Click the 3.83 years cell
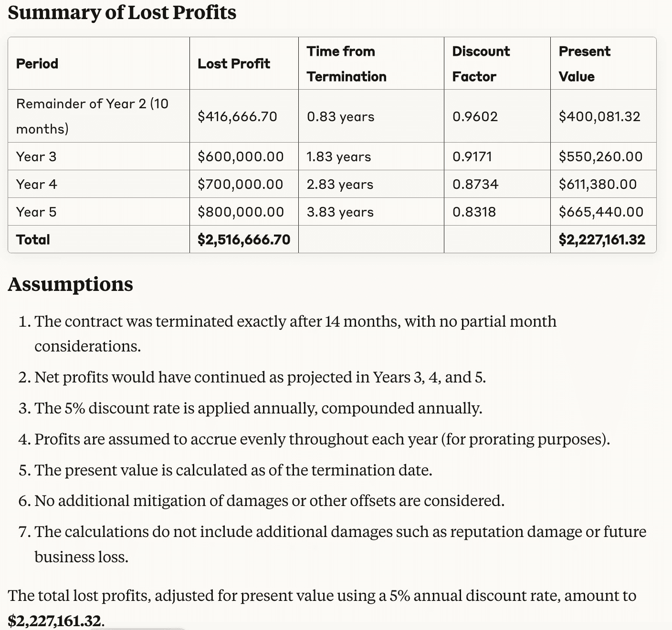The image size is (672, 630). click(x=340, y=212)
